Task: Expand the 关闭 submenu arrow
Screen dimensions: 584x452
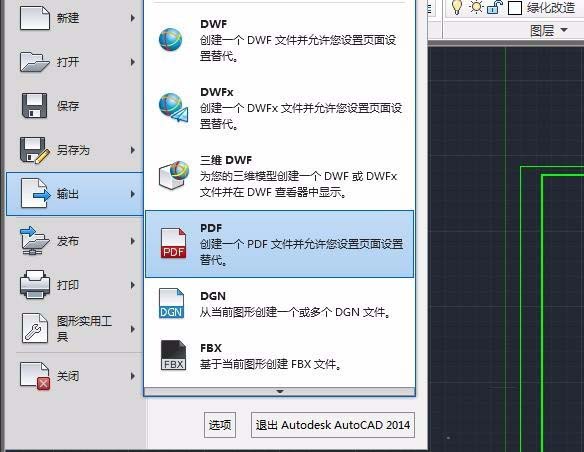Action: [x=133, y=376]
